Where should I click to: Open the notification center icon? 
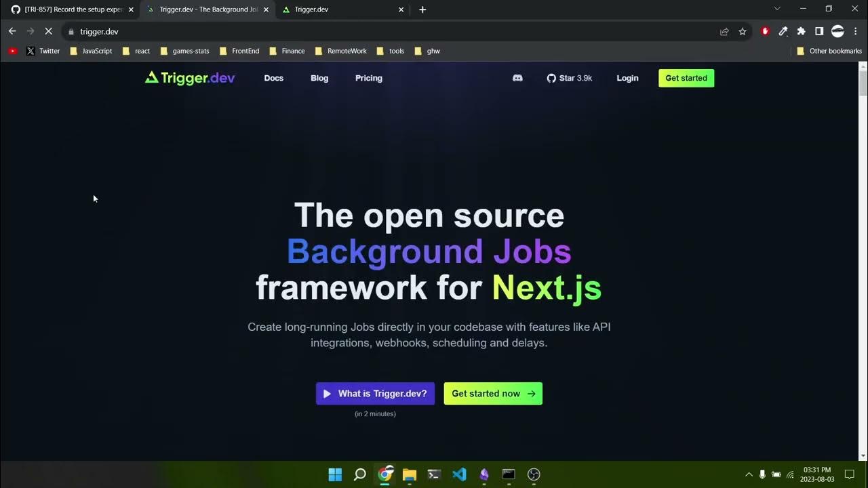(849, 474)
